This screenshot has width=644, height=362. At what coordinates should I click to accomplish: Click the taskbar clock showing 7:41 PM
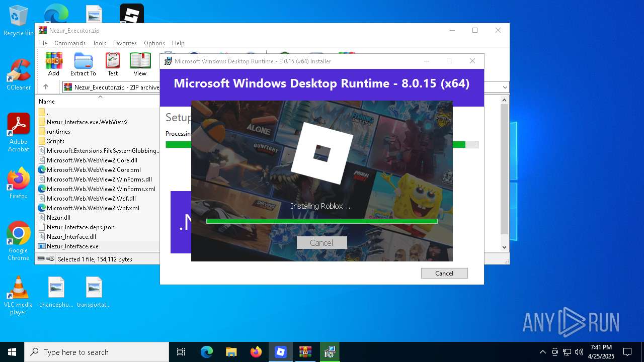click(x=601, y=352)
